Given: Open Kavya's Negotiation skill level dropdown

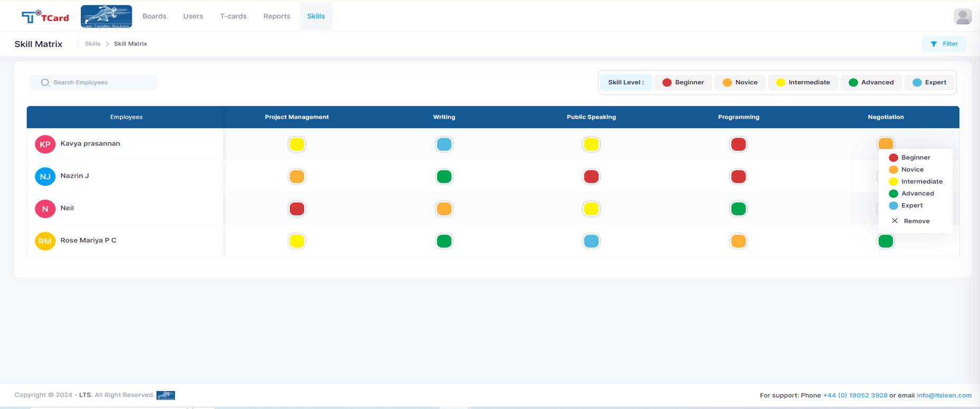Looking at the screenshot, I should [x=885, y=142].
